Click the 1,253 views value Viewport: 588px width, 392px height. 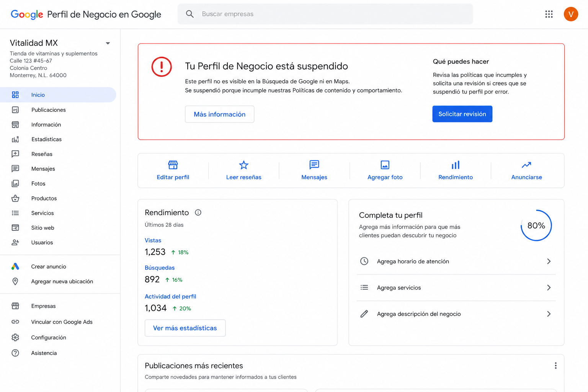[155, 252]
